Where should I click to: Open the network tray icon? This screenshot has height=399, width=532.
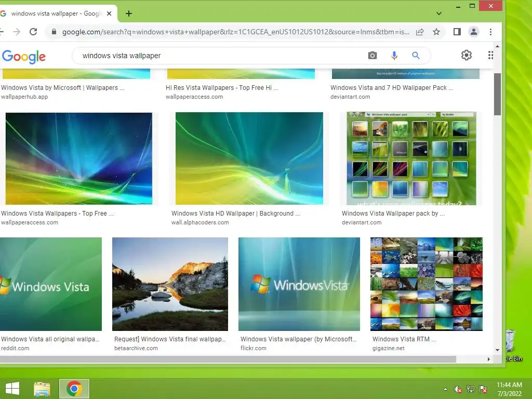[471, 389]
